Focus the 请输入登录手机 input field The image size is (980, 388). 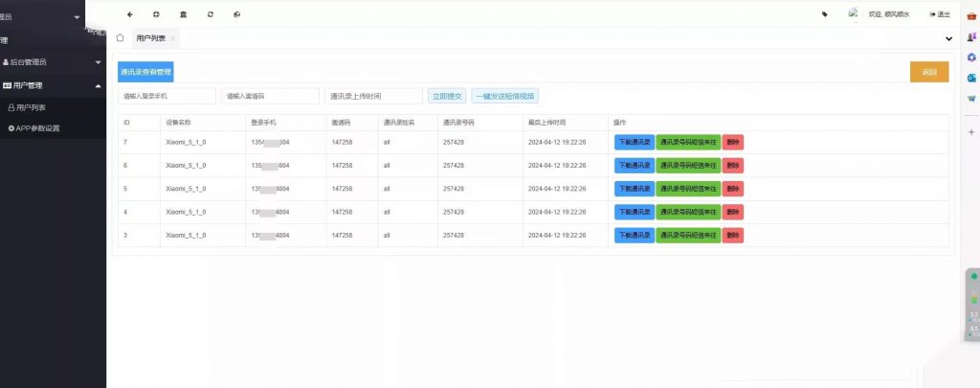point(167,96)
